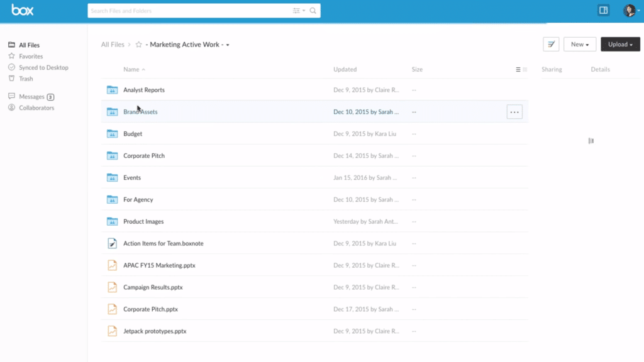This screenshot has height=362, width=644.
Task: Open Favorites in sidebar
Action: pos(31,56)
